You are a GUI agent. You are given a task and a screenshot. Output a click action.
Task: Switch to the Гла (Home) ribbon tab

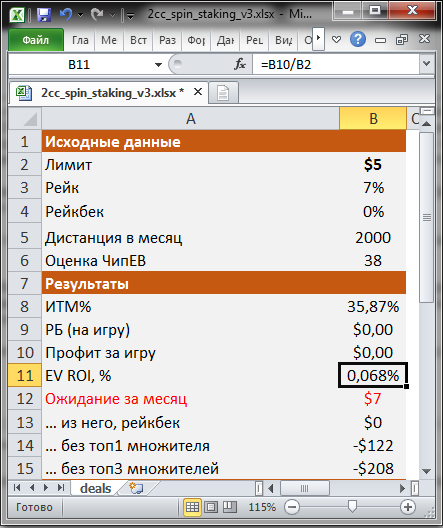coord(80,40)
